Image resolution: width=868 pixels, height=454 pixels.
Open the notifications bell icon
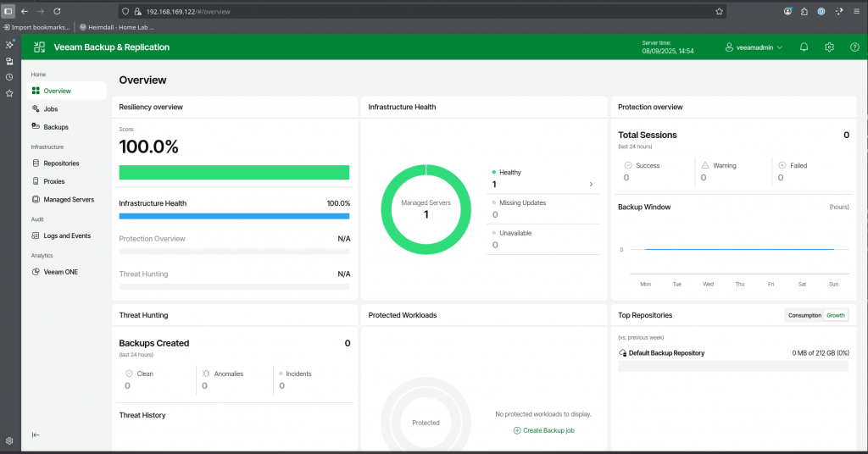tap(804, 47)
